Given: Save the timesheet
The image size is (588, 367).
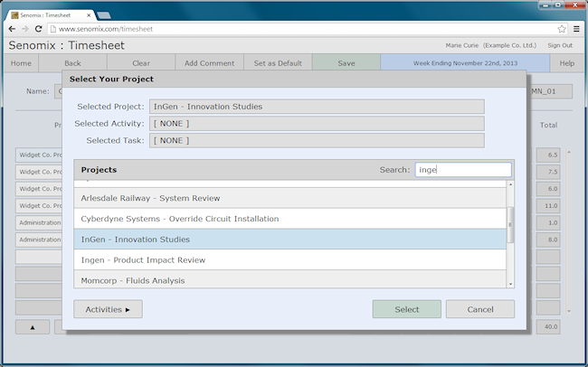Looking at the screenshot, I should (x=346, y=63).
